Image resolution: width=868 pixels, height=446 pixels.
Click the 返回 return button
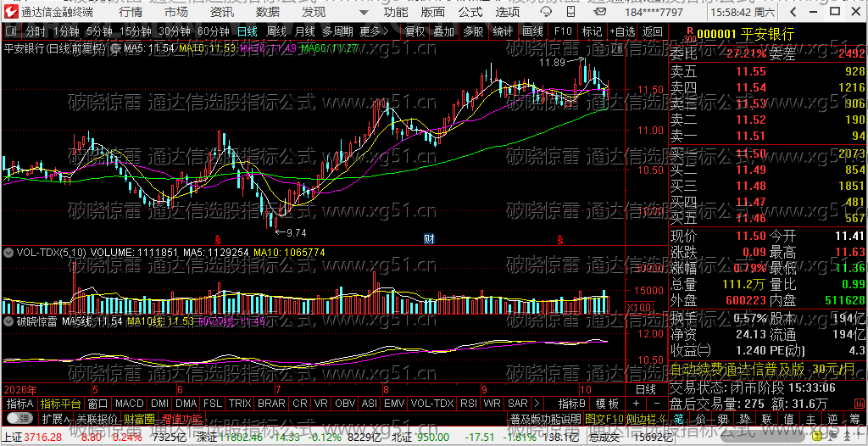(x=653, y=31)
